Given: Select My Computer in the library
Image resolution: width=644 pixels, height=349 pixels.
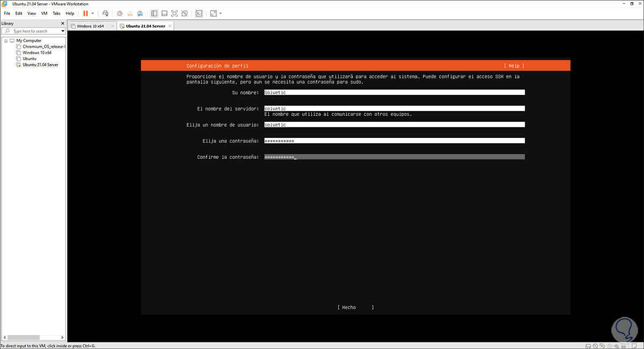Looking at the screenshot, I should (28, 41).
